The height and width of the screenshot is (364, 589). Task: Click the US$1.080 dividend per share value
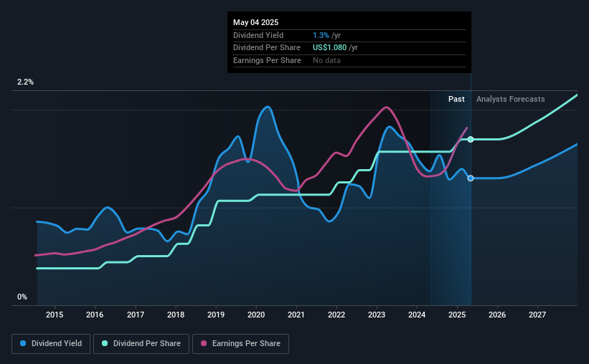pyautogui.click(x=329, y=48)
